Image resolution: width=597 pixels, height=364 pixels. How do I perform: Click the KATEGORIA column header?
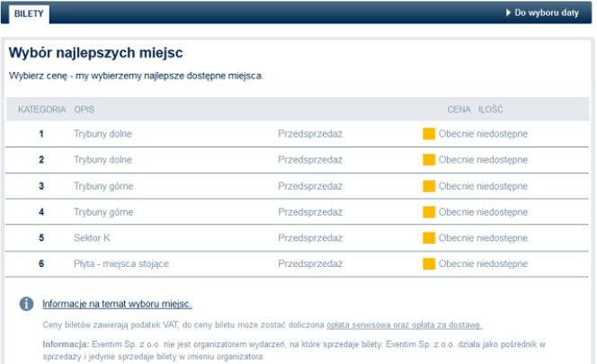tap(42, 110)
